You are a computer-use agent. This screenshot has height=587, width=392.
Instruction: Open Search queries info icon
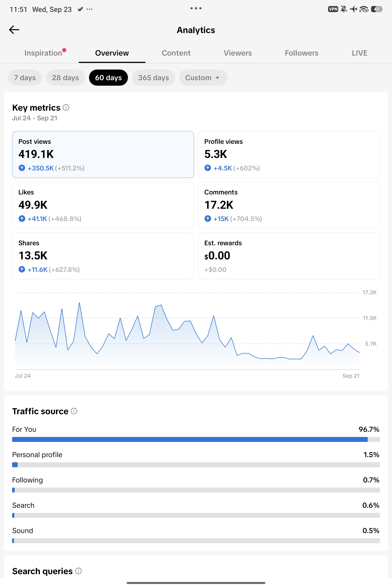[79, 571]
